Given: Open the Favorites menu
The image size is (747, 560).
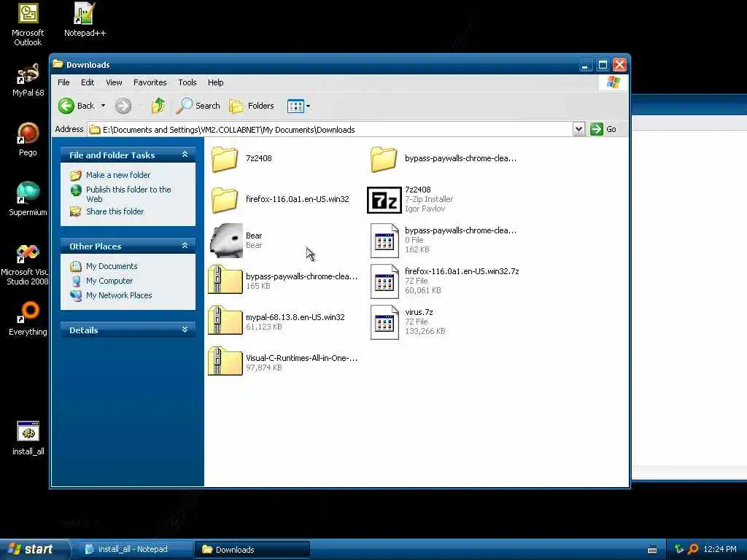Looking at the screenshot, I should [x=150, y=82].
